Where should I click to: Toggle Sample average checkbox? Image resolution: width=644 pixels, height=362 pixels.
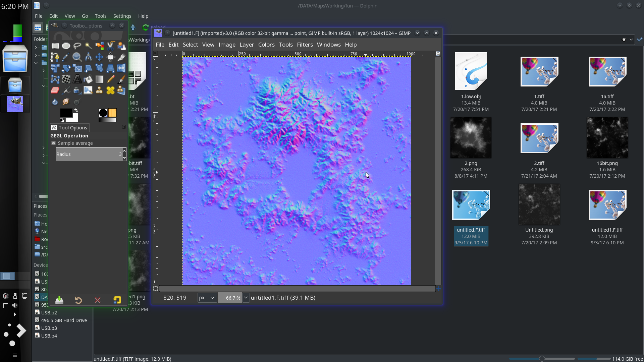[x=53, y=143]
